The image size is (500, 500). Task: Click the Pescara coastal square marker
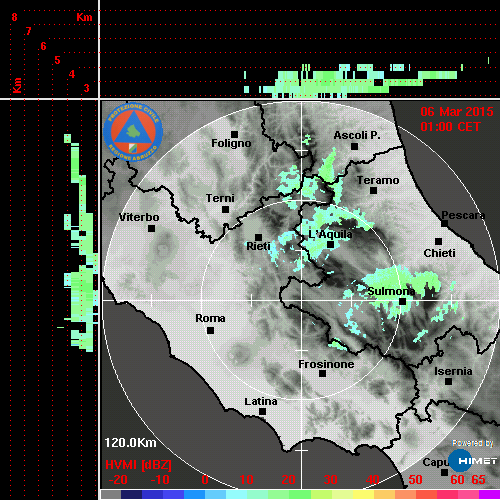(x=444, y=223)
